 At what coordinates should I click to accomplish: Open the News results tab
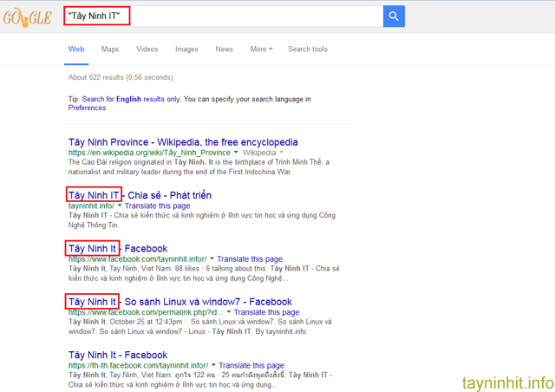click(224, 49)
